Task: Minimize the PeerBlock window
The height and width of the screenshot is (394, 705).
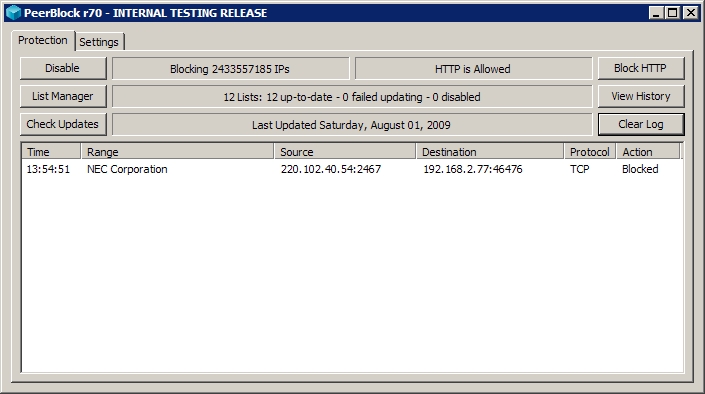Action: click(x=656, y=13)
